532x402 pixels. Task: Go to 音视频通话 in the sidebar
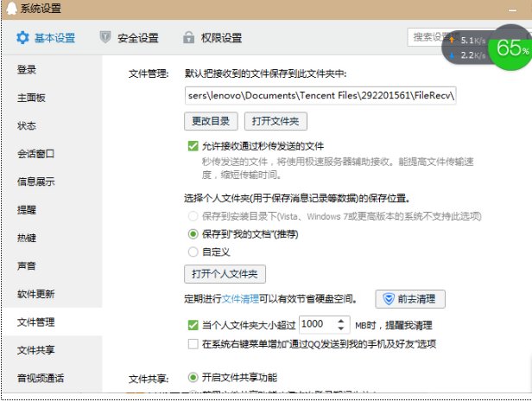tap(54, 378)
